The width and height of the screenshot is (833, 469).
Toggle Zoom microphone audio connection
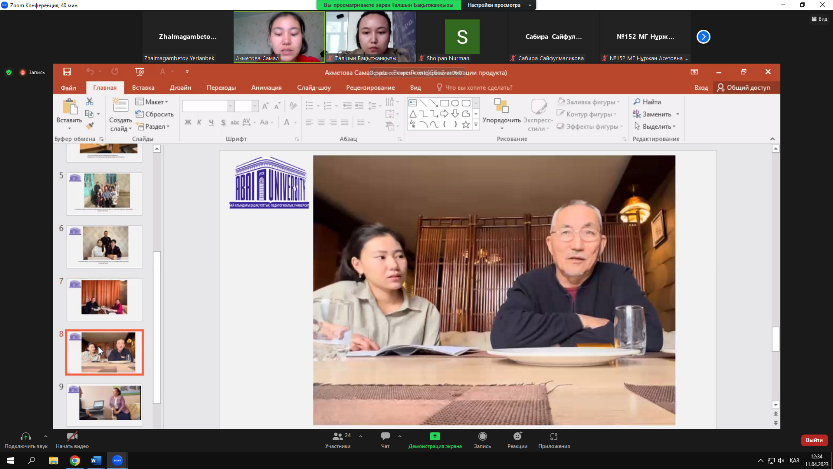pos(24,438)
